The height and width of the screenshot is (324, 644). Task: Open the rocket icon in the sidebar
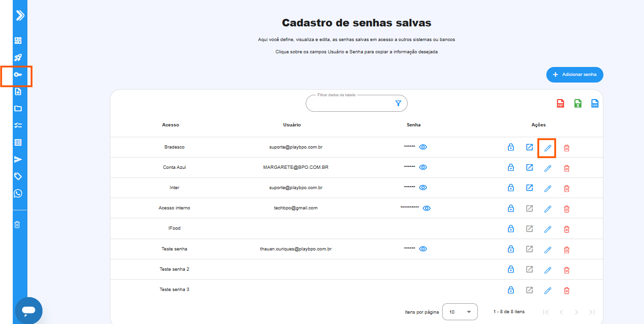pos(18,58)
